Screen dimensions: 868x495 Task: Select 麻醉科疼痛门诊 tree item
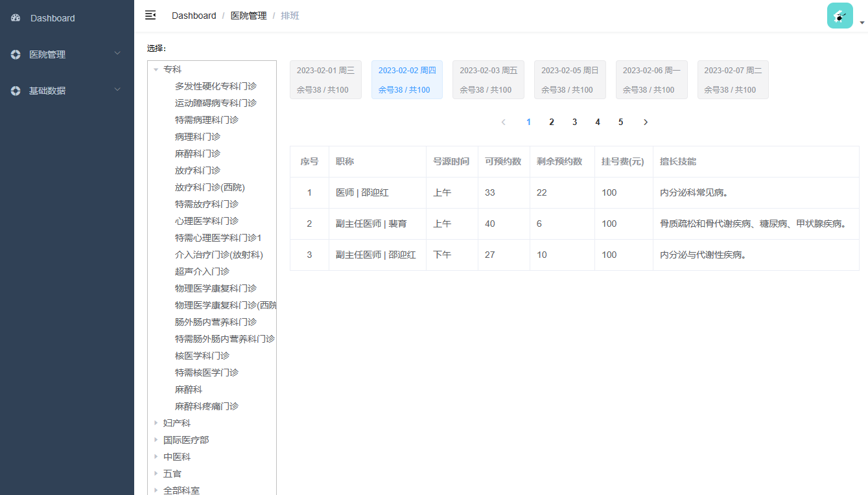(207, 406)
